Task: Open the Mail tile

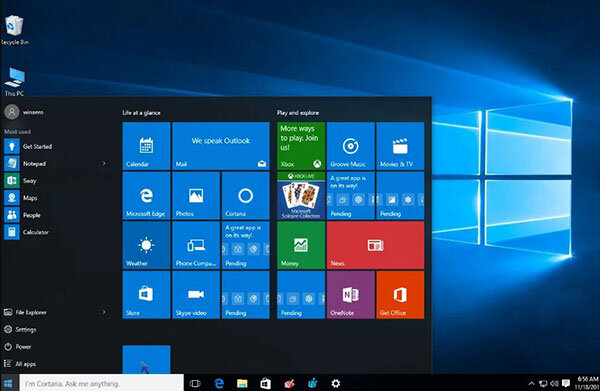Action: [221, 146]
